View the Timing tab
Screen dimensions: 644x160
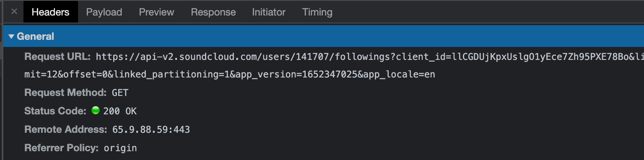pos(317,12)
